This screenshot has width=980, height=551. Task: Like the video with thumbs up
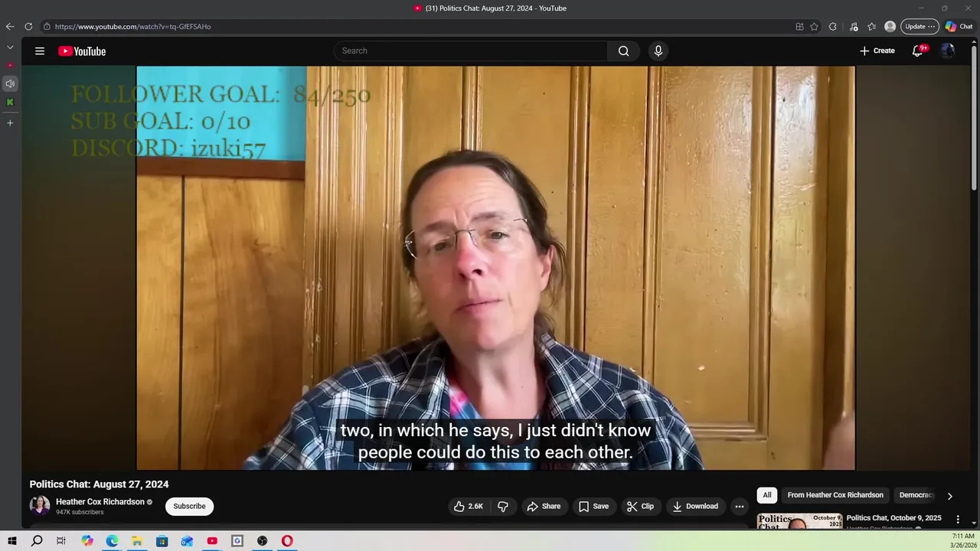tap(468, 507)
